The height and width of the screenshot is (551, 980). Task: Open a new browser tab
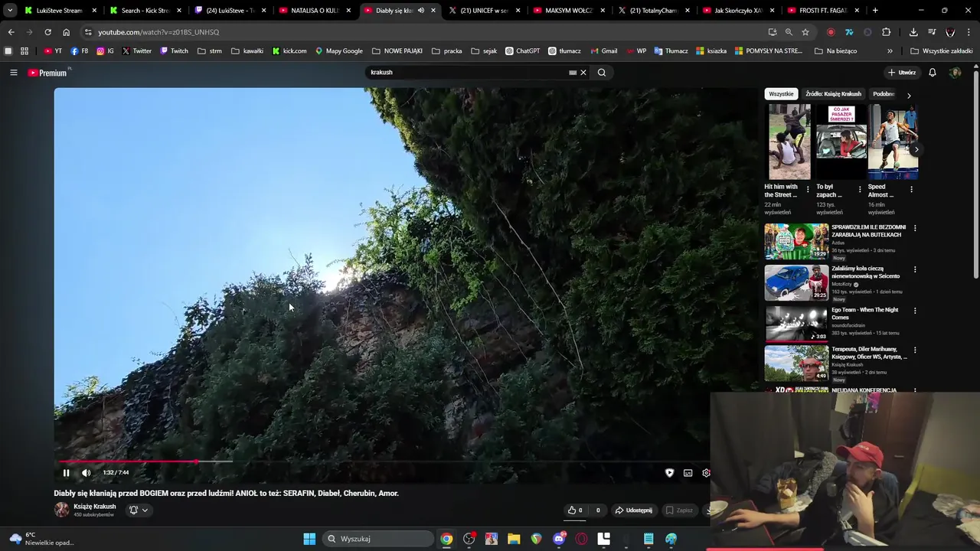click(x=875, y=11)
